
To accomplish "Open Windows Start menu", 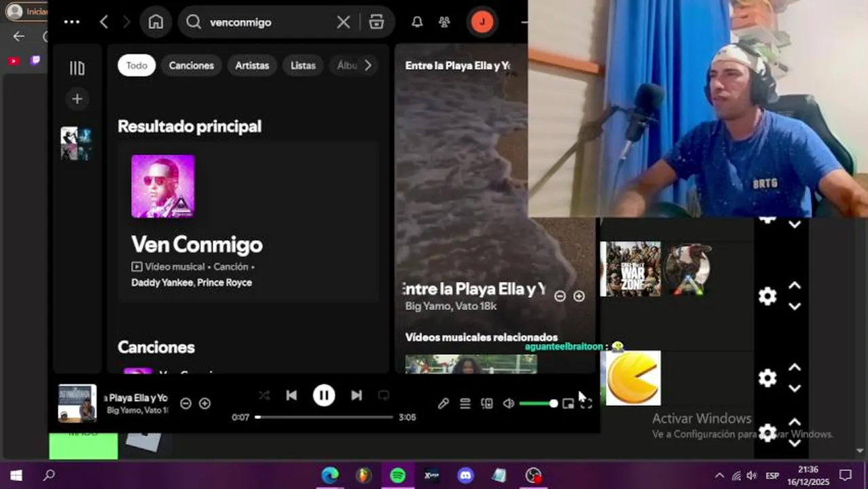I will coord(16,475).
